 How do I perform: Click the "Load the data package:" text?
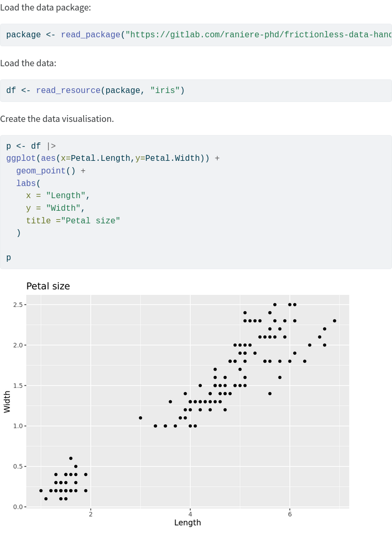[x=46, y=7]
